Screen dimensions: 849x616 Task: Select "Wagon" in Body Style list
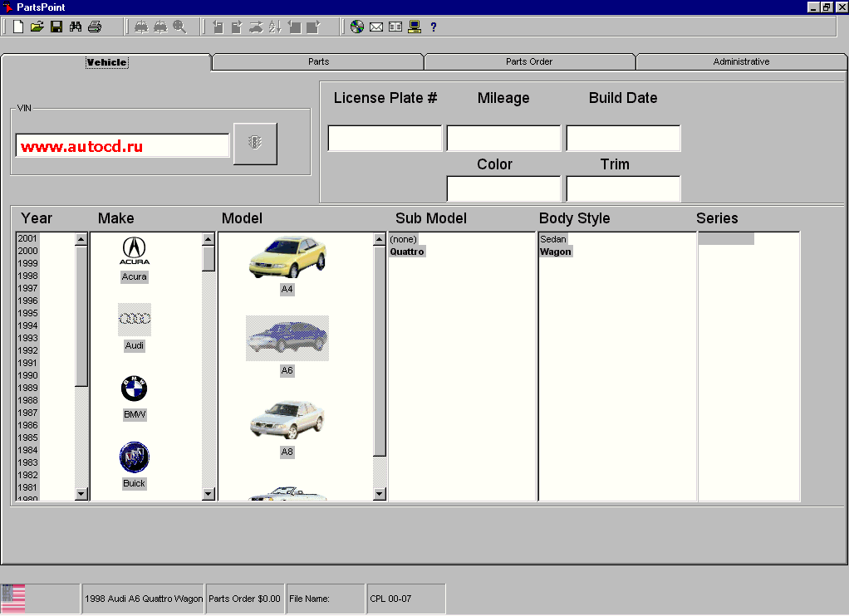pyautogui.click(x=556, y=252)
